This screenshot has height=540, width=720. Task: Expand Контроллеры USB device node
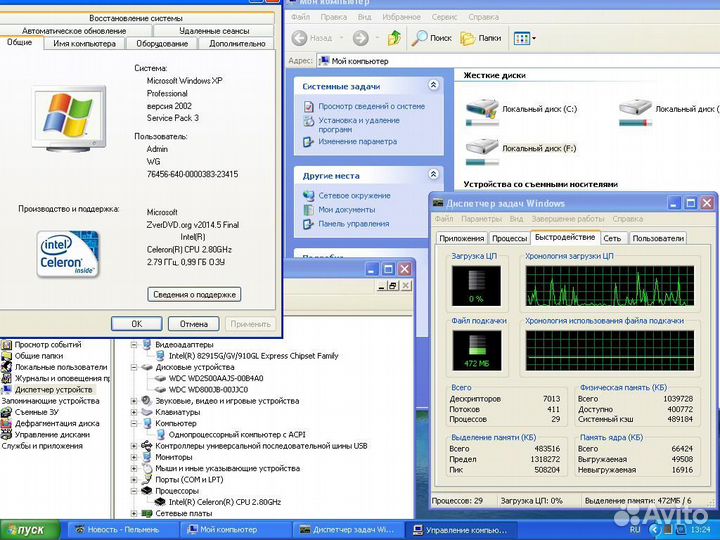[134, 446]
